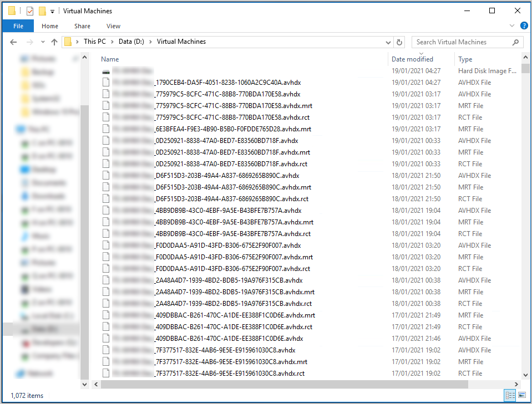
Task: Open the address bar history dropdown
Action: (x=388, y=41)
